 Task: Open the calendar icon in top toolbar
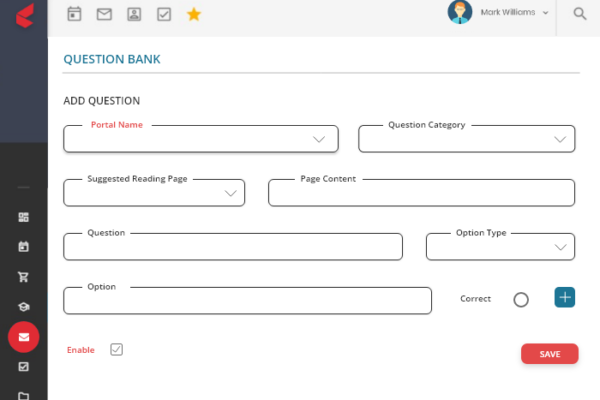tap(74, 14)
